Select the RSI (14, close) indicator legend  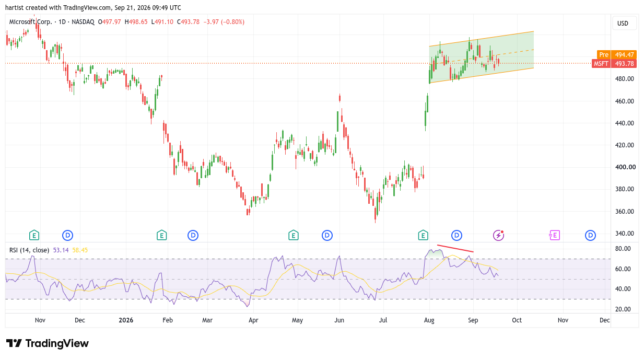(29, 250)
